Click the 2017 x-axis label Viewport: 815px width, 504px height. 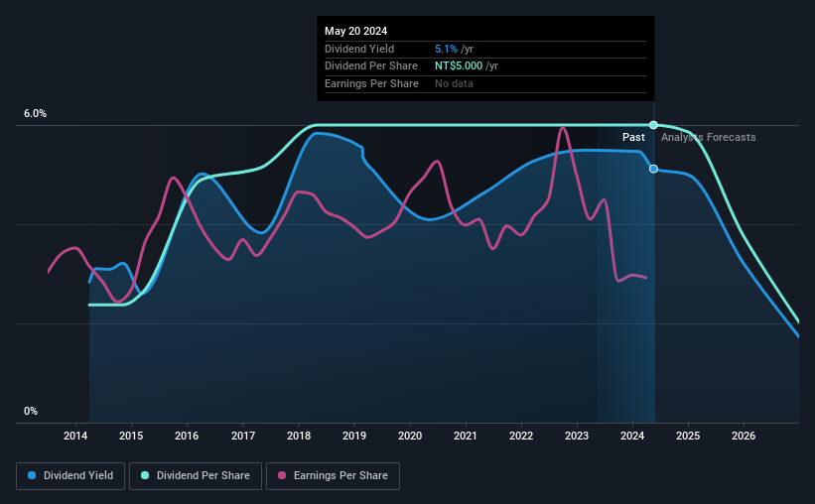[x=243, y=436]
